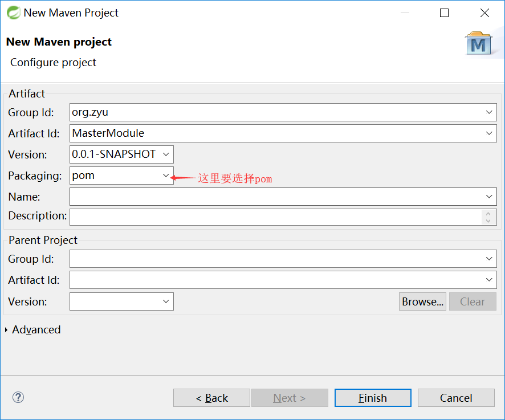The image size is (505, 420).
Task: Open the Packaging dropdown set to pom
Action: tap(166, 176)
